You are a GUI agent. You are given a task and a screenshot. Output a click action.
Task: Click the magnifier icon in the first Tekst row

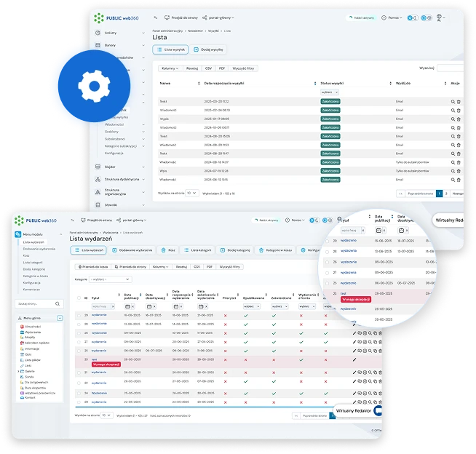click(x=452, y=101)
